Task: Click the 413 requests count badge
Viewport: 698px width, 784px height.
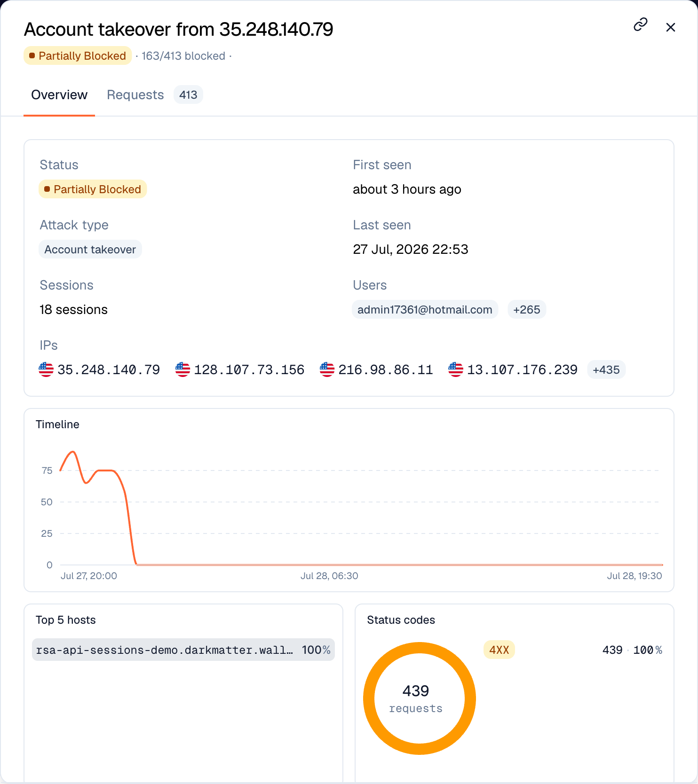Action: (x=188, y=95)
